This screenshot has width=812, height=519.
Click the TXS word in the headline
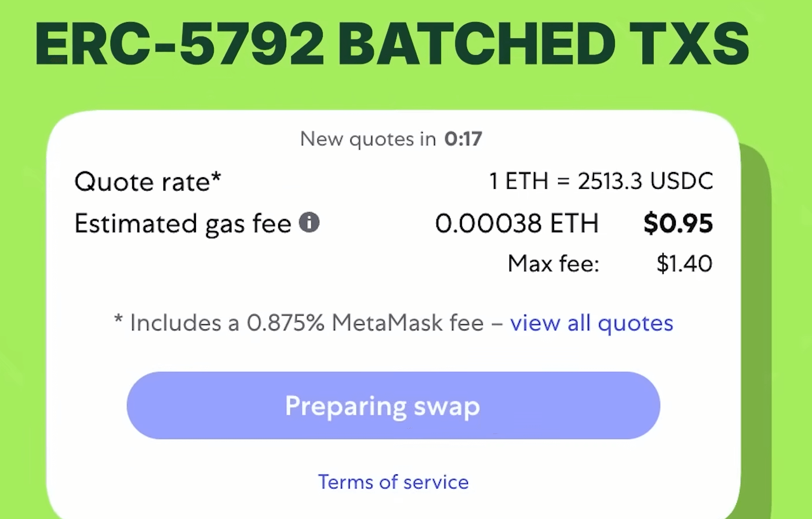click(690, 44)
